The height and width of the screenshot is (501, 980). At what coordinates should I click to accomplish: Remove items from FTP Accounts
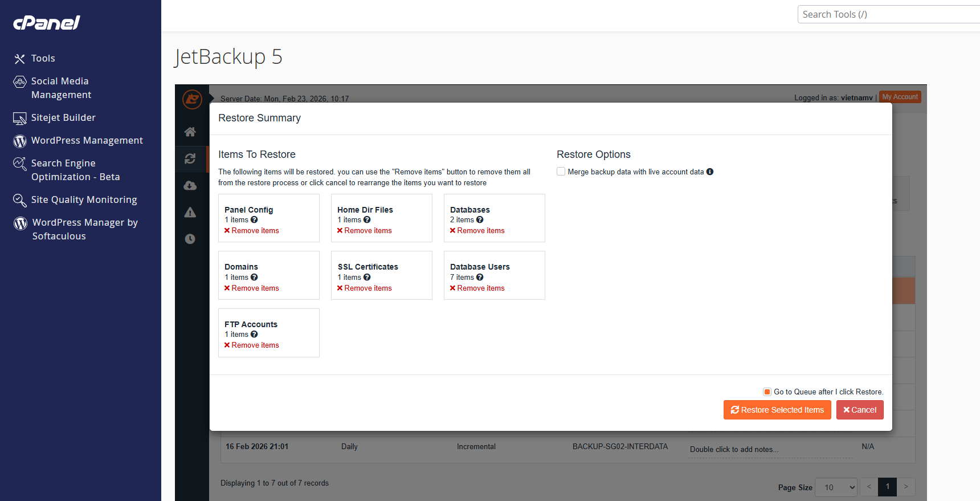tap(252, 345)
